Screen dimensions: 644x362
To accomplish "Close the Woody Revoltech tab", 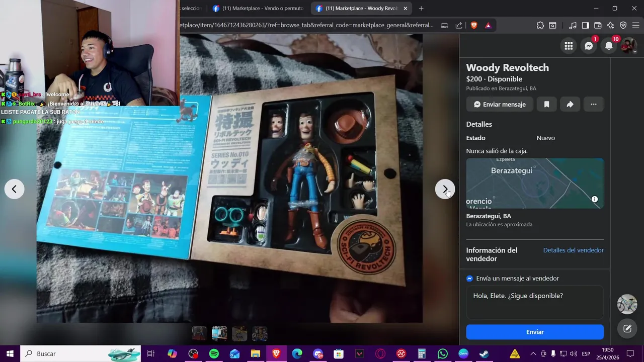I will [405, 8].
